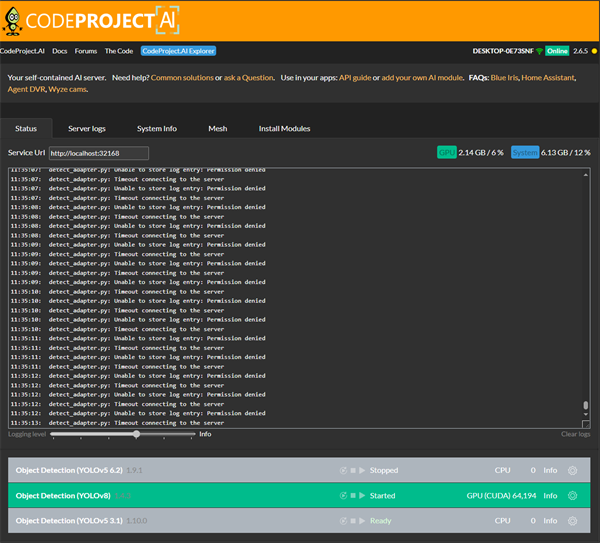Stop the YOLOv5 3.1 module
Screen dimensions: 600x543
tap(353, 521)
